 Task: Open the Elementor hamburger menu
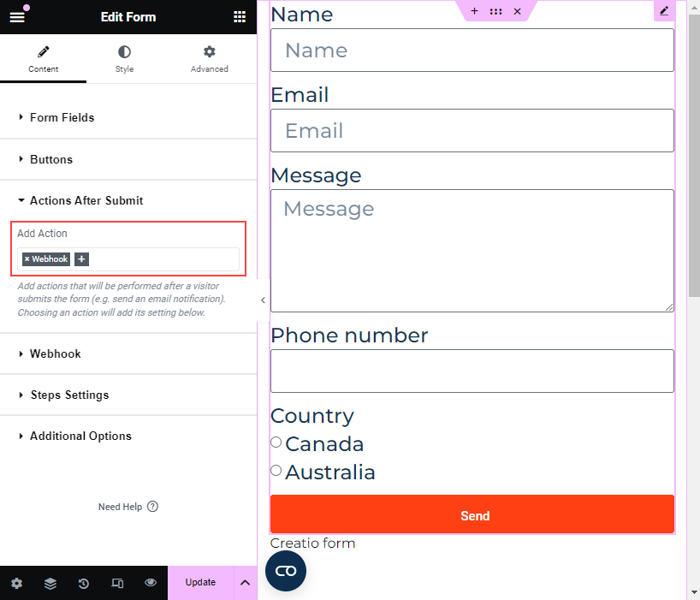pos(17,17)
